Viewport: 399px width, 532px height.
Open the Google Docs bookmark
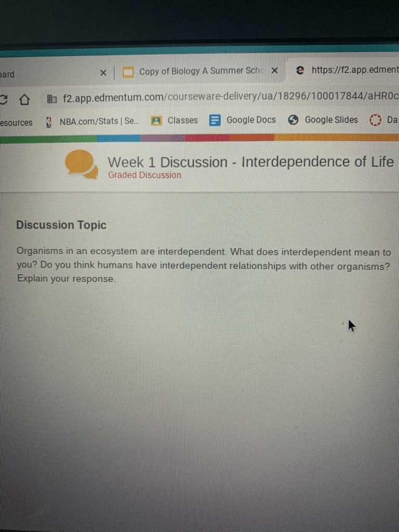(243, 120)
